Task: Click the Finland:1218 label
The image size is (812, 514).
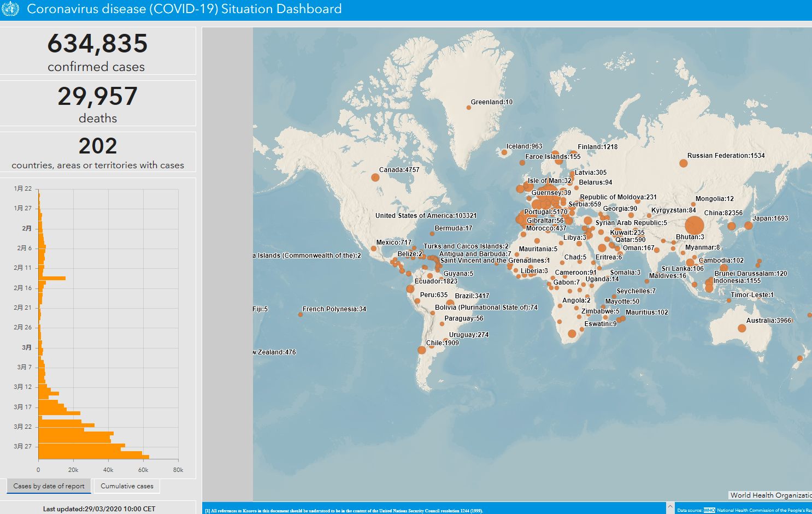Action: 597,147
